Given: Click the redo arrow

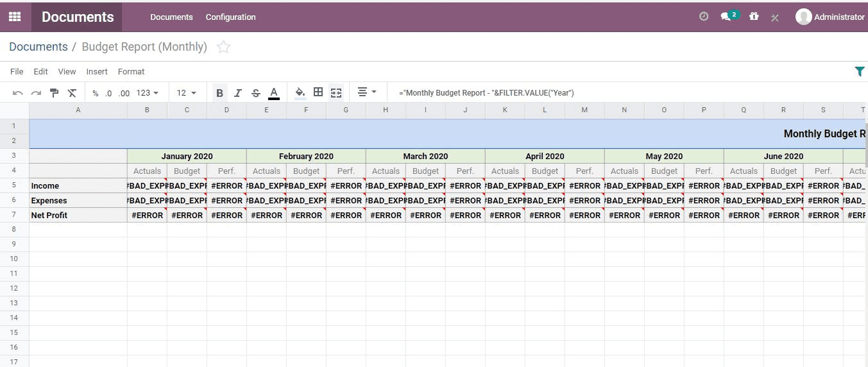Looking at the screenshot, I should click(36, 93).
